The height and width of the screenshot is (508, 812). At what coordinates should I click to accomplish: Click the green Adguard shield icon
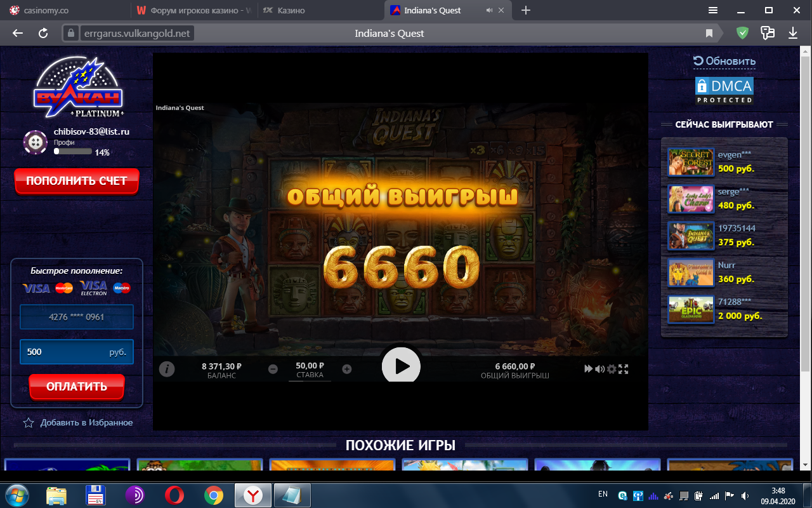click(742, 33)
